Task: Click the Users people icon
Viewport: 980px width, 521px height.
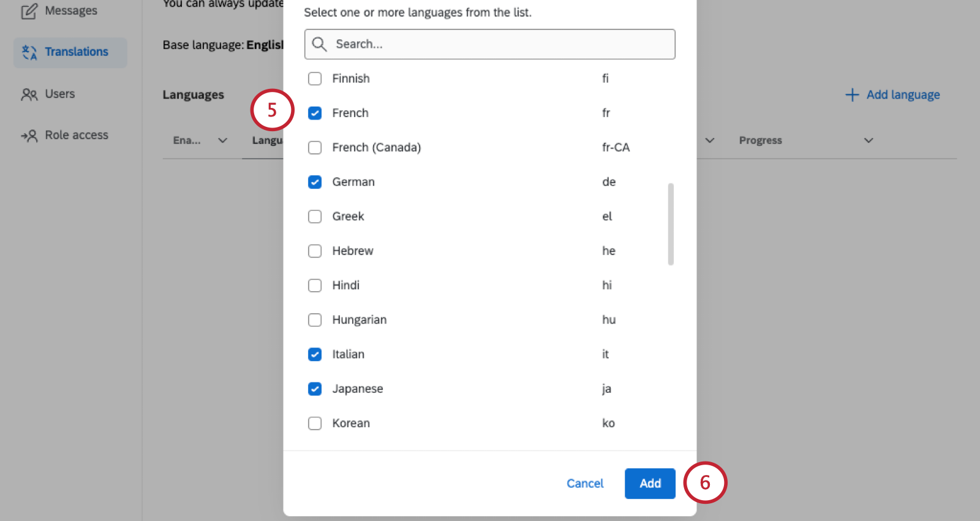Action: click(x=29, y=94)
